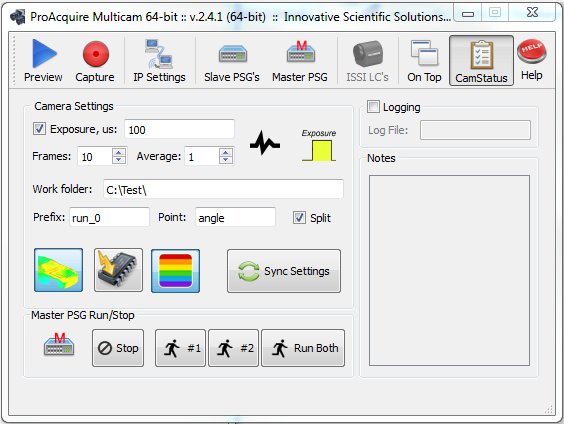The width and height of the screenshot is (564, 424).
Task: Open IP Settings from the toolbar
Action: (x=159, y=60)
